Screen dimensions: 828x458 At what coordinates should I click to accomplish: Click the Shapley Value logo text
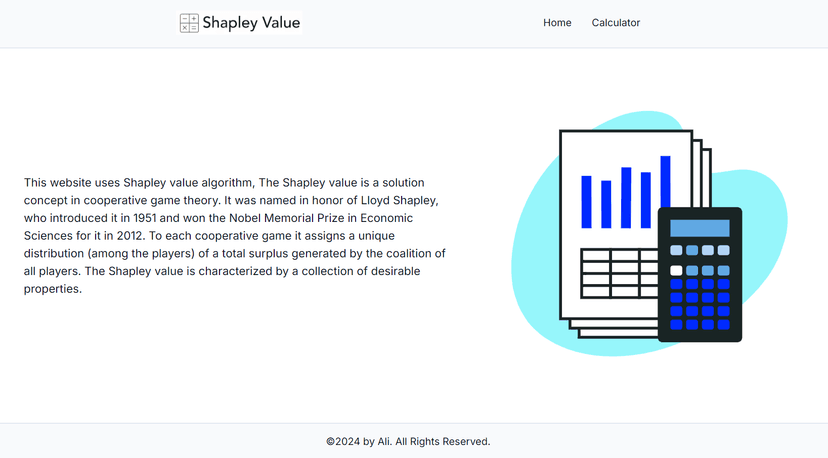coord(251,23)
